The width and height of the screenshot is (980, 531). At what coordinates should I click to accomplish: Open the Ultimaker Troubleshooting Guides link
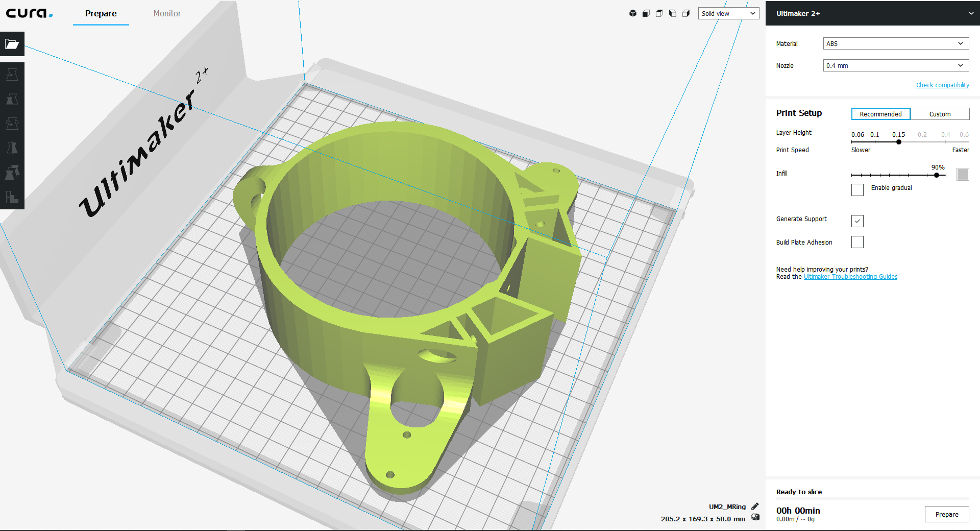(850, 277)
